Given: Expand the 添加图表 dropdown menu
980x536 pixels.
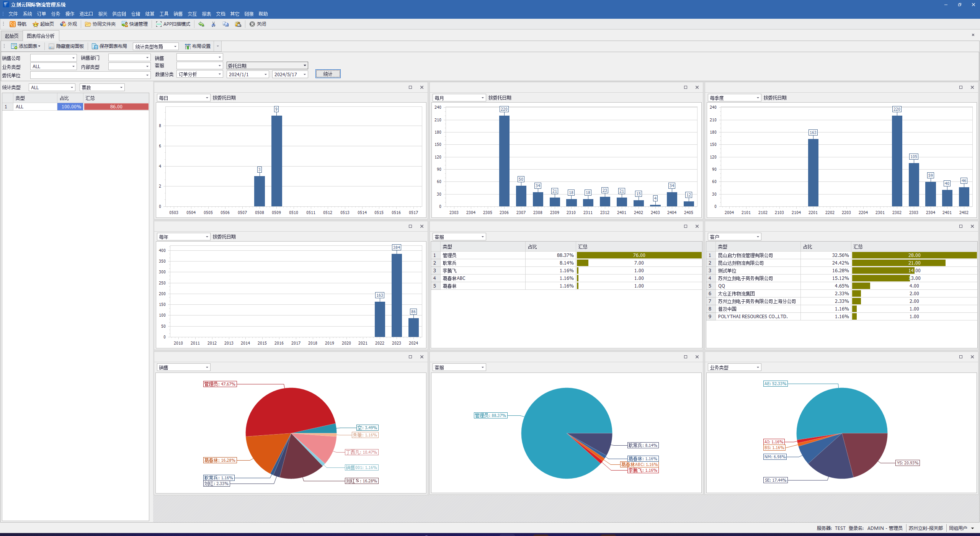Looking at the screenshot, I should tap(39, 46).
